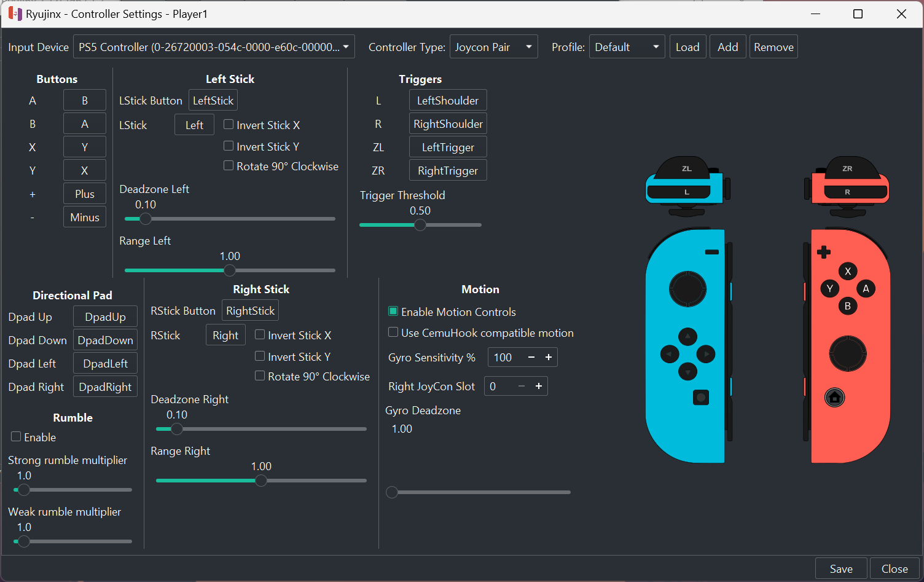Click the A face button on red Joycon
Image resolution: width=924 pixels, height=582 pixels.
coord(866,288)
